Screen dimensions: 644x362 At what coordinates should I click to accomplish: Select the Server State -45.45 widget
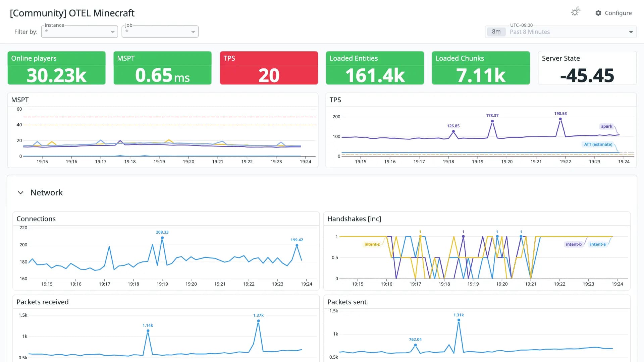coord(587,68)
